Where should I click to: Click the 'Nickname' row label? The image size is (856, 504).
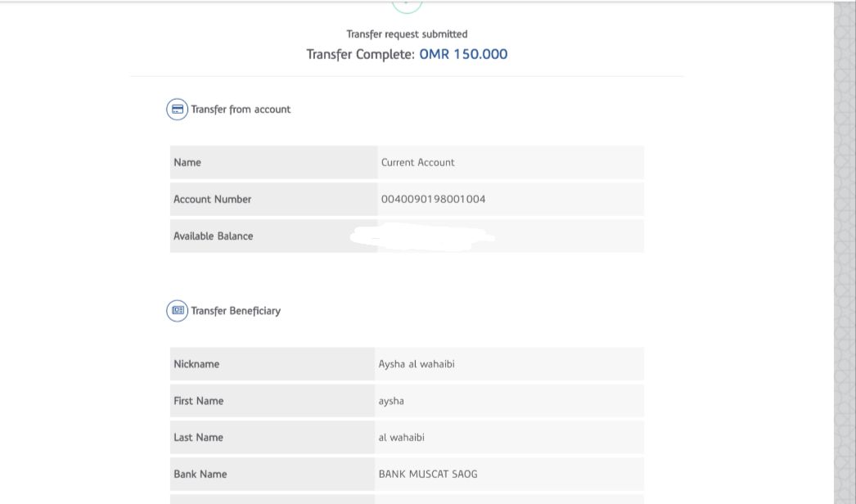(196, 364)
